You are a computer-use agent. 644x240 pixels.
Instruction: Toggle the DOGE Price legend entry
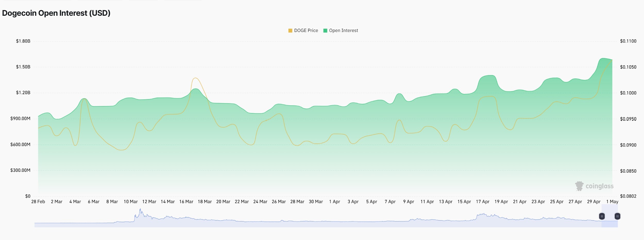pyautogui.click(x=303, y=30)
